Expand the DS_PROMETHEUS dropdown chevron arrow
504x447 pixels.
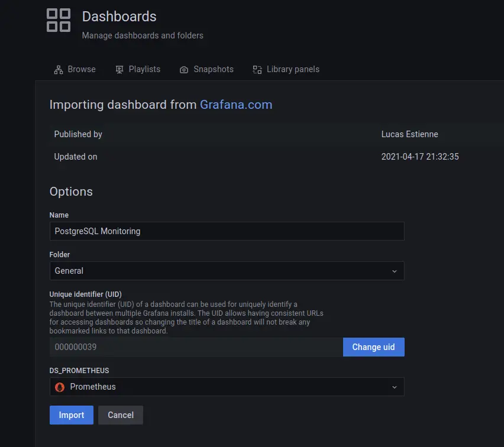(x=395, y=387)
